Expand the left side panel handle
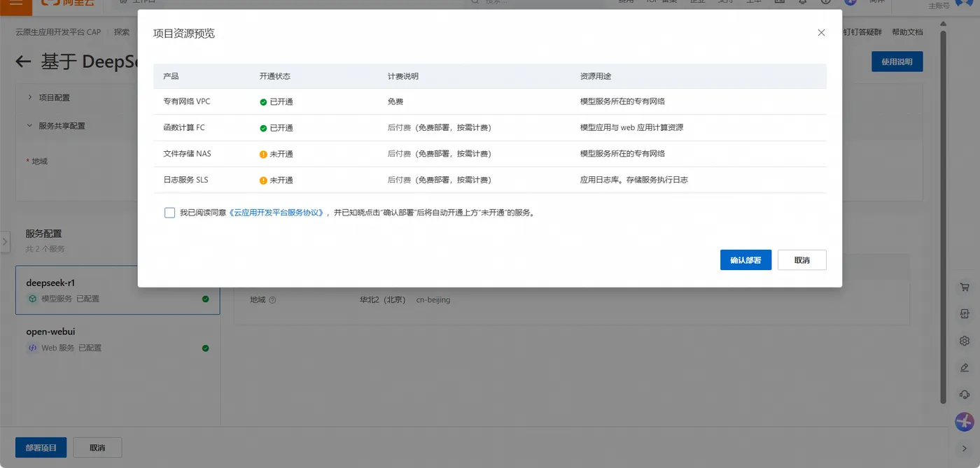The height and width of the screenshot is (468, 980). [4, 241]
